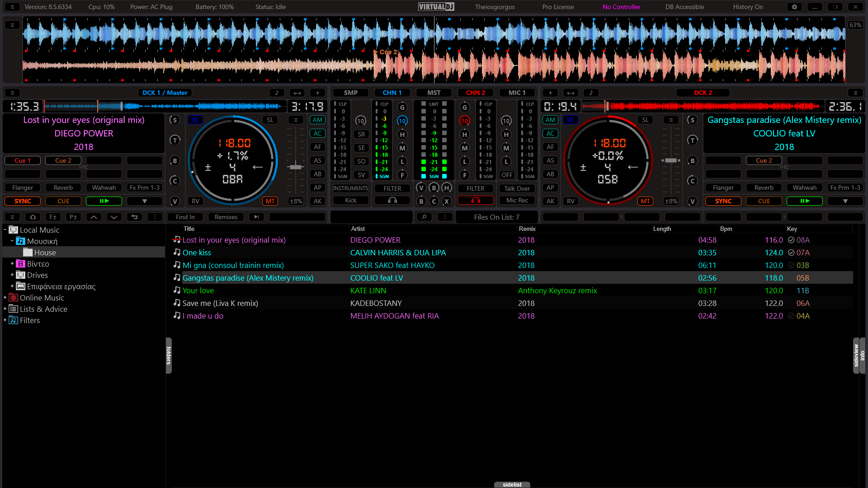Expand the Drives tree node
Image resolution: width=868 pixels, height=488 pixels.
pyautogui.click(x=12, y=275)
